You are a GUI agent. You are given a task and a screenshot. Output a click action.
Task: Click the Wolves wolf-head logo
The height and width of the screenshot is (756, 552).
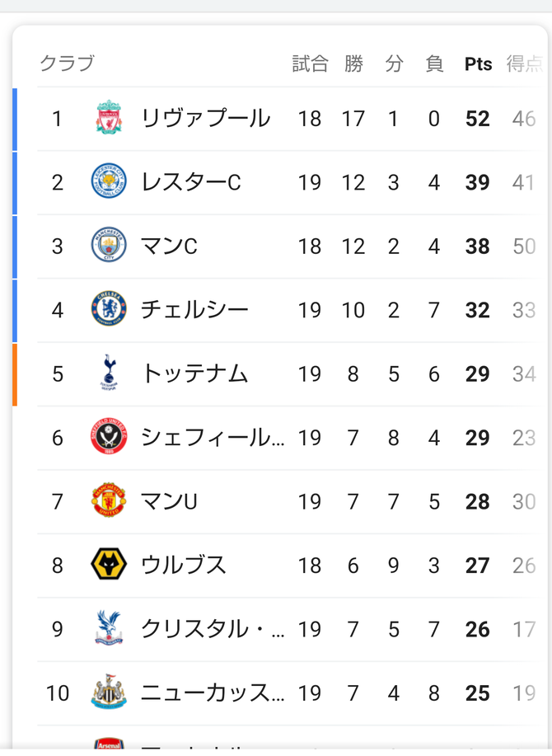[109, 564]
